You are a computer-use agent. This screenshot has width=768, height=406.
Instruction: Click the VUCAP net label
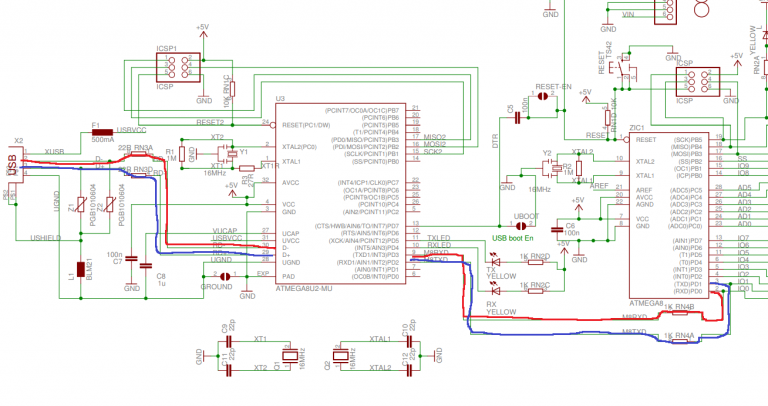225,231
